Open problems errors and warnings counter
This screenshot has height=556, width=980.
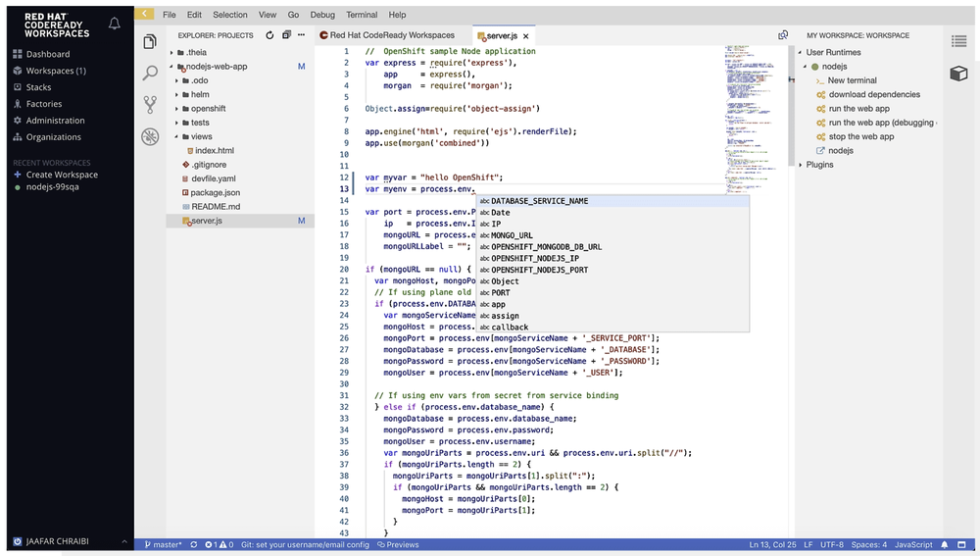tap(219, 545)
